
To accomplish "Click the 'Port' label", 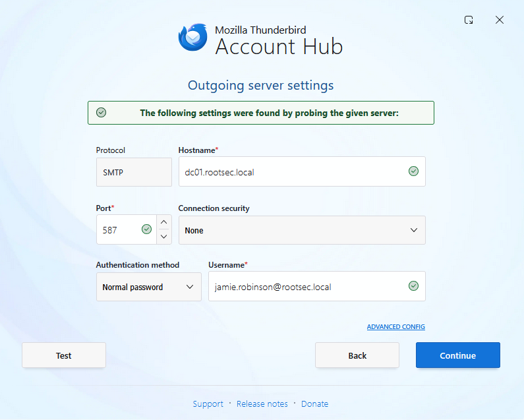I will (103, 208).
